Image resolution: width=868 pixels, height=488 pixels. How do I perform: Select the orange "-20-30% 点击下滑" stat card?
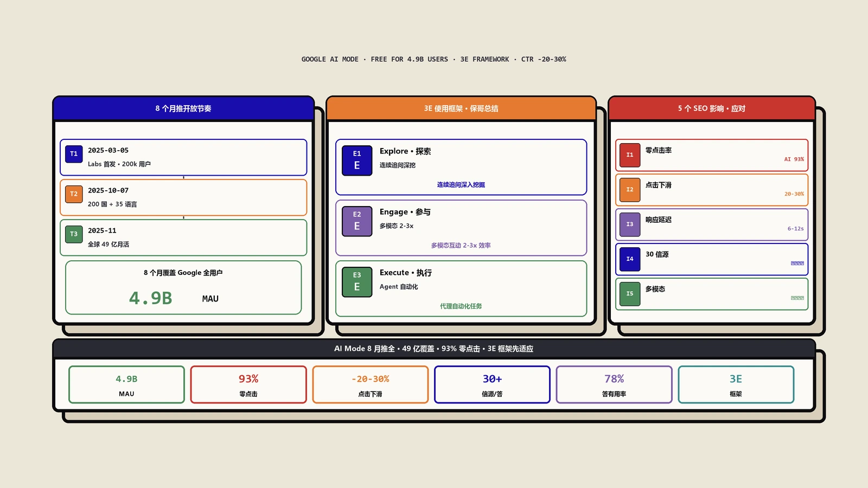371,384
